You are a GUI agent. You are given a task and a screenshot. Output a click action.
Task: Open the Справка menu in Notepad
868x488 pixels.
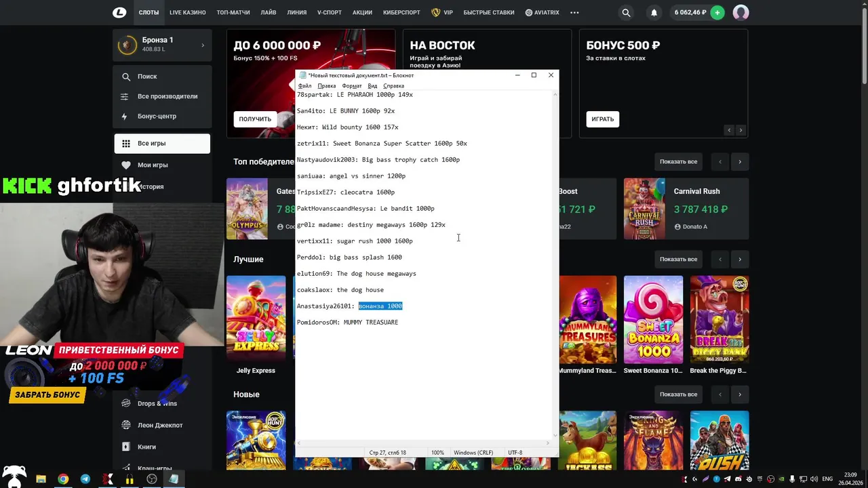393,86
